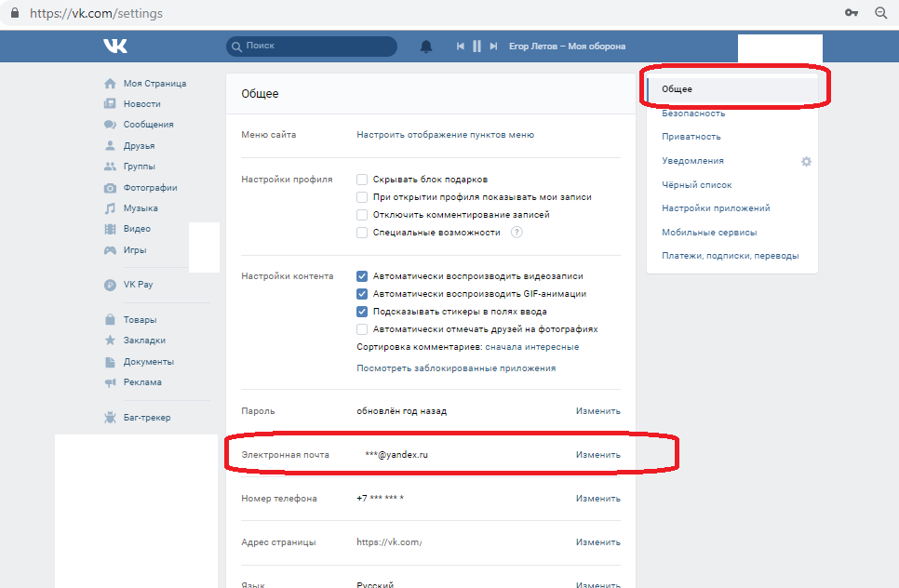Click Изменить next to Адрес страницы

(x=598, y=542)
